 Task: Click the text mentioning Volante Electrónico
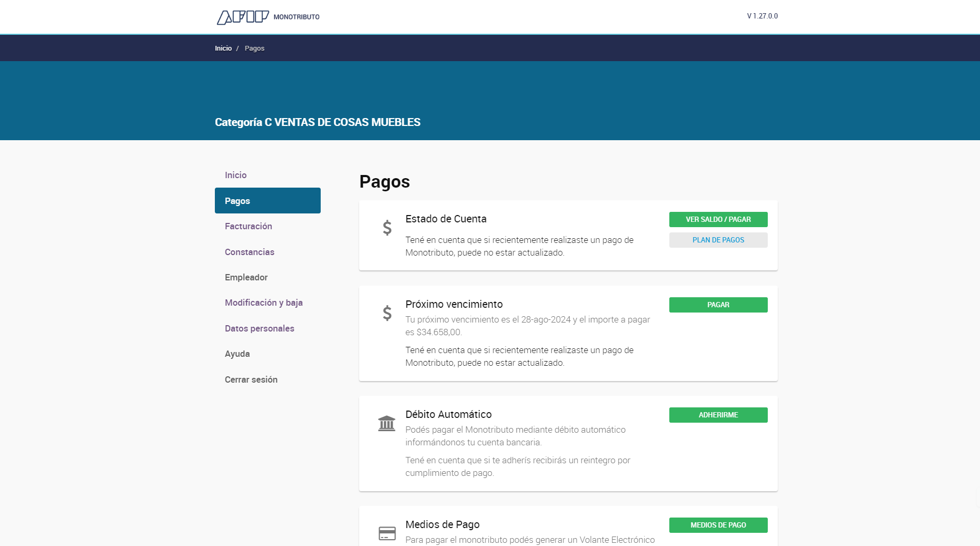(530, 540)
